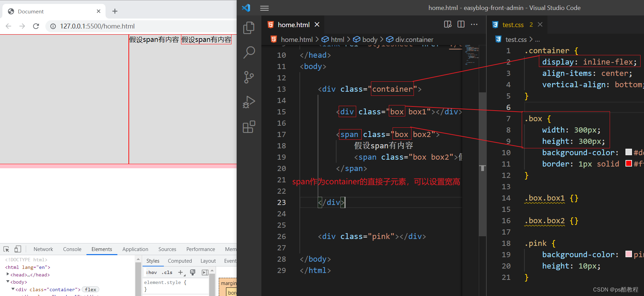Go back in the browser
The height and width of the screenshot is (296, 644).
point(9,26)
